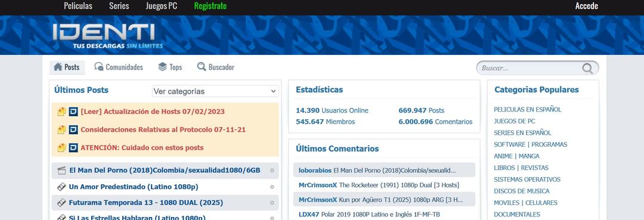Open the Series menu
644x220 pixels.
(119, 6)
